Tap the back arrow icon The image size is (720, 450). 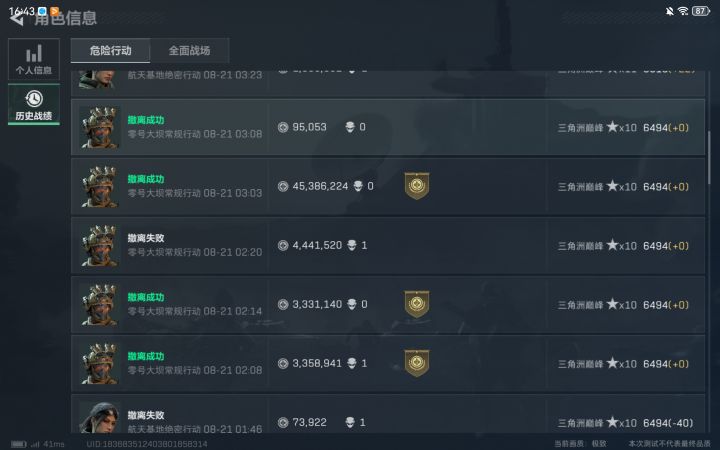[x=17, y=19]
